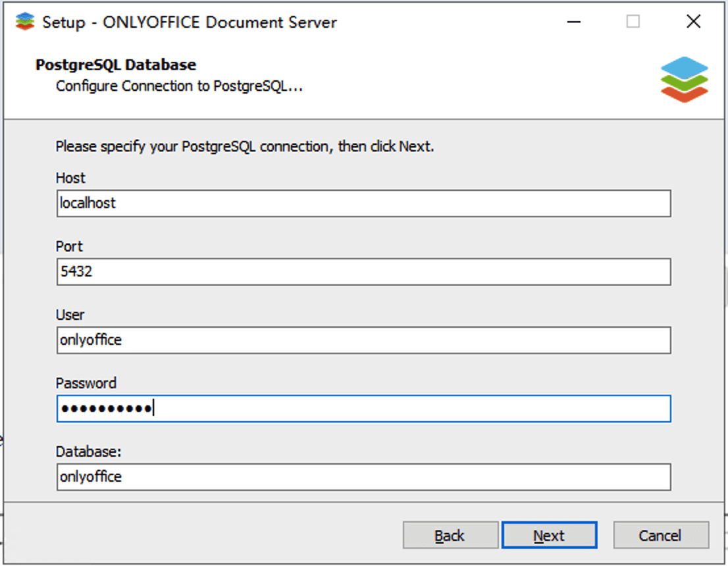Click the "Database:" label text

point(89,452)
